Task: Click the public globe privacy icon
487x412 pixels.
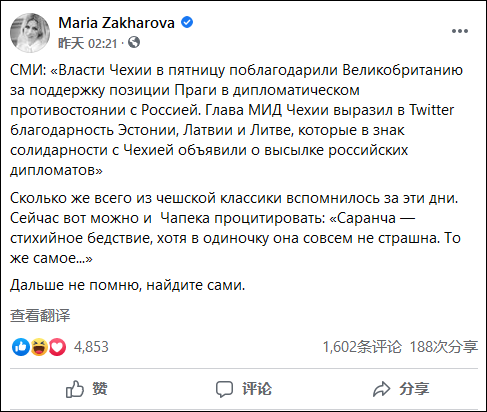Action: point(134,42)
